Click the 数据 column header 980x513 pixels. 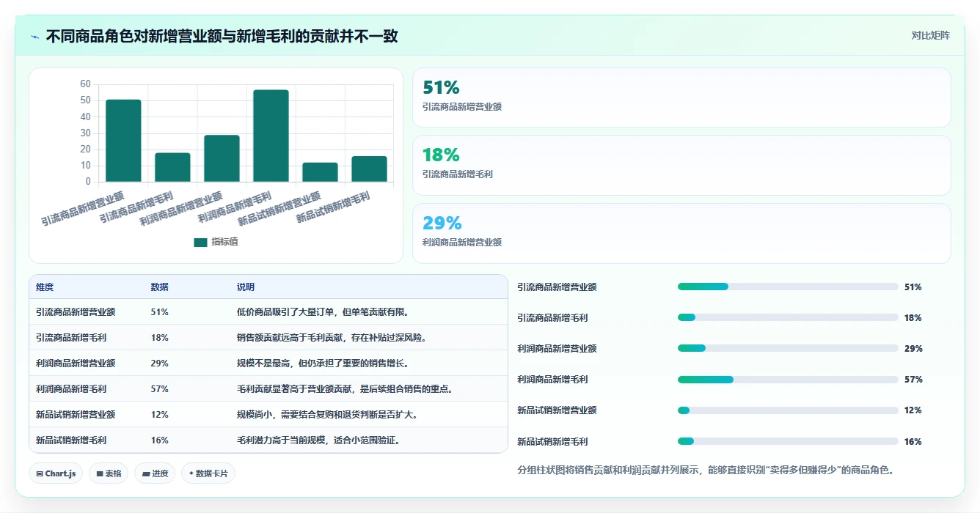tap(159, 287)
